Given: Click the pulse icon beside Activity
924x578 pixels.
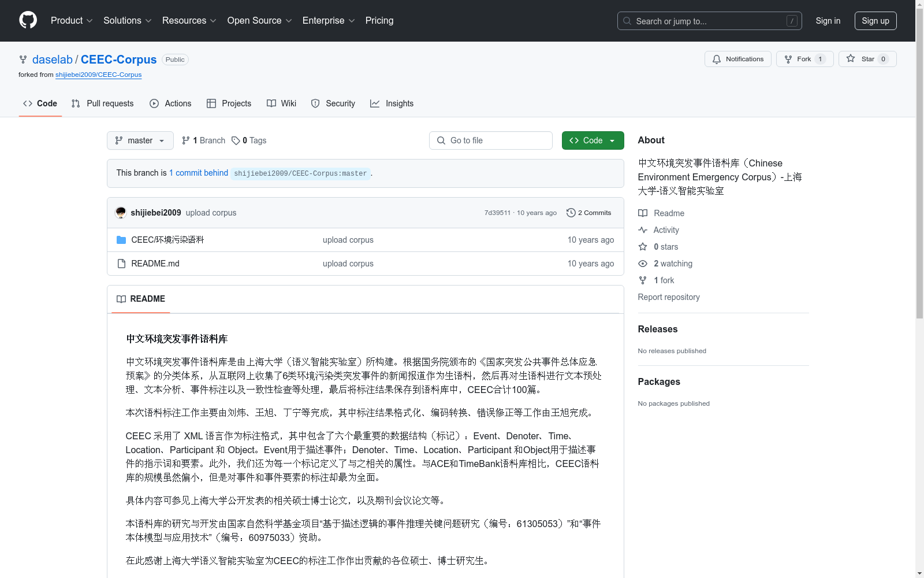Looking at the screenshot, I should [643, 230].
